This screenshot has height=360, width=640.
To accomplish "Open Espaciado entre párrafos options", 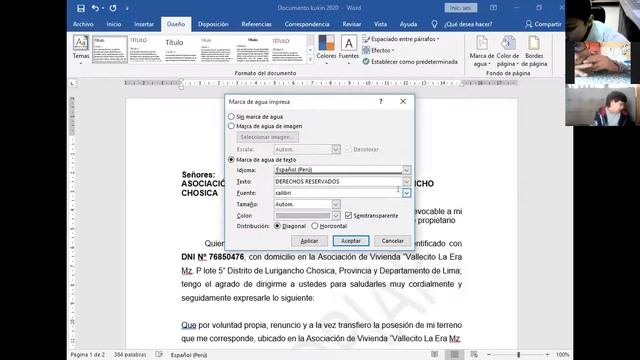I will (x=401, y=39).
